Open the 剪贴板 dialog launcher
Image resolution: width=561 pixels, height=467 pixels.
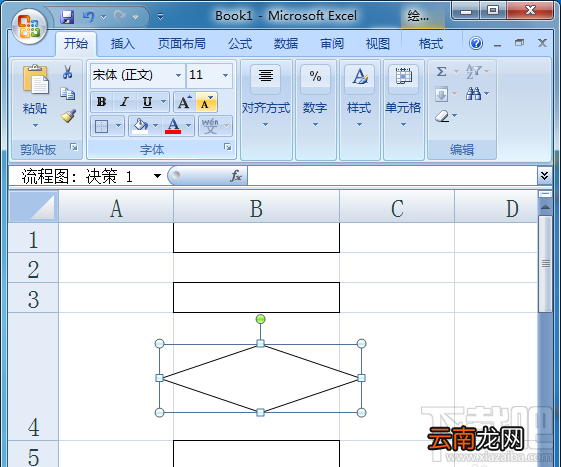74,147
